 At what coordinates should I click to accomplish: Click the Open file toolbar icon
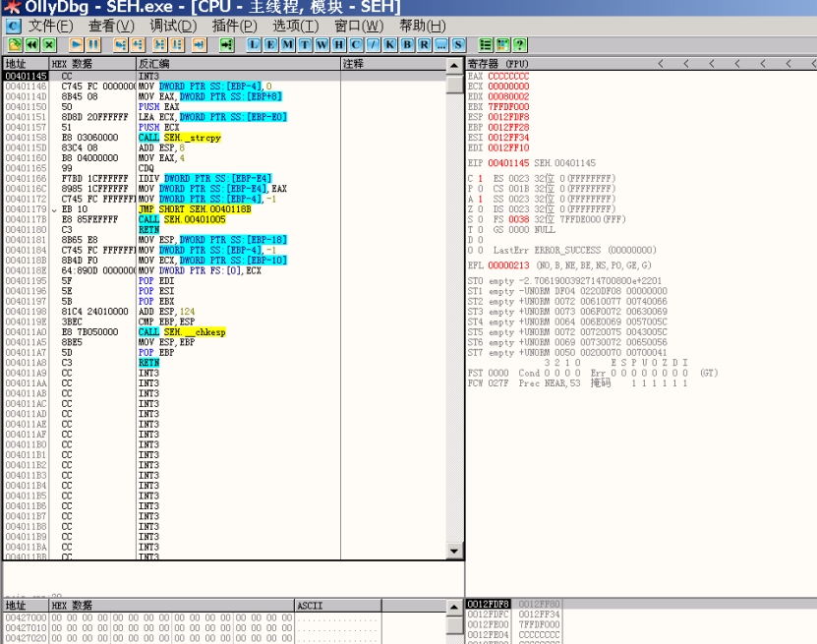tap(15, 44)
